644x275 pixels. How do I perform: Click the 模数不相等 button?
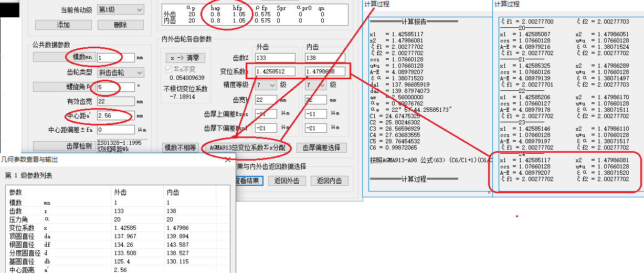point(180,148)
